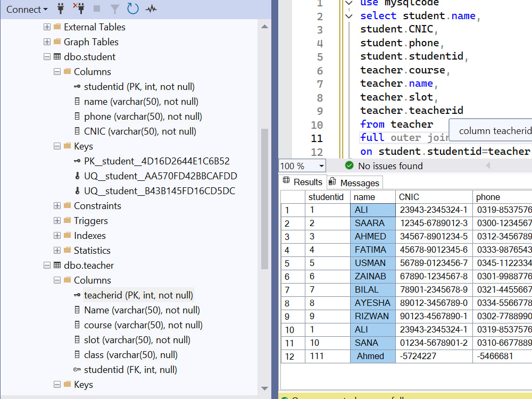Click the Disconnect plug icon
This screenshot has width=532, height=399.
79,8
